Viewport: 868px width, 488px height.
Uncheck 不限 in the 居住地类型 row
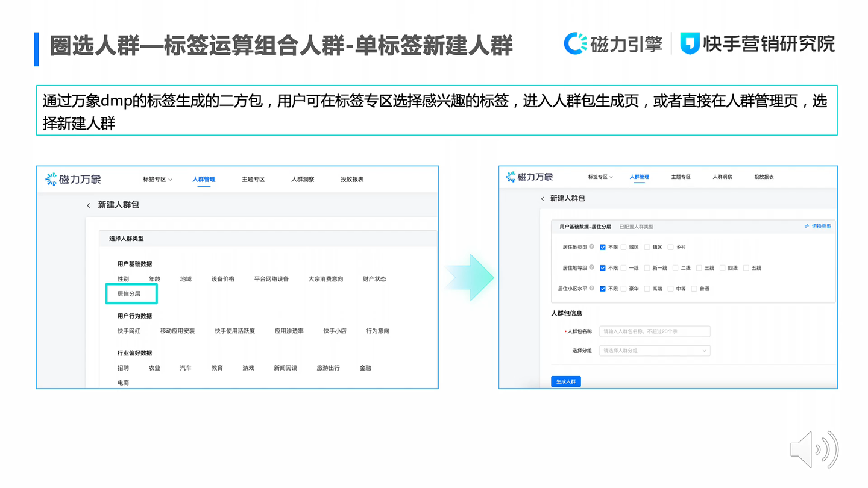click(603, 247)
